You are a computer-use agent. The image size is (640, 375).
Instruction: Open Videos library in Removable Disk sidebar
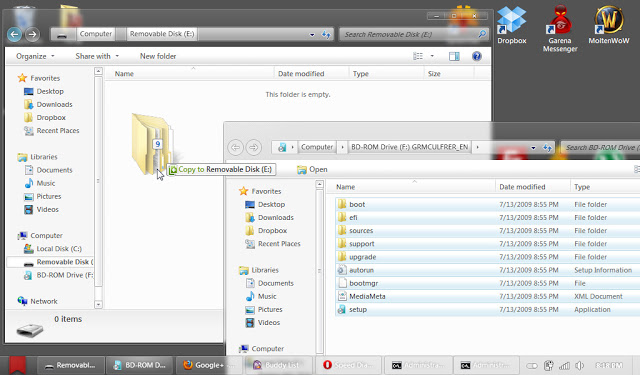[x=41, y=209]
